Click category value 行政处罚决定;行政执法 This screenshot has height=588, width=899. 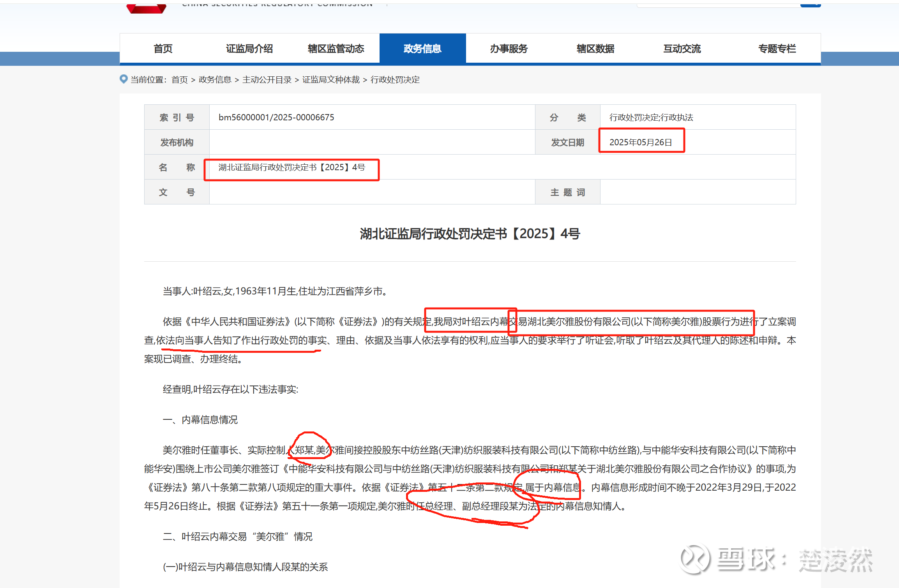[651, 117]
